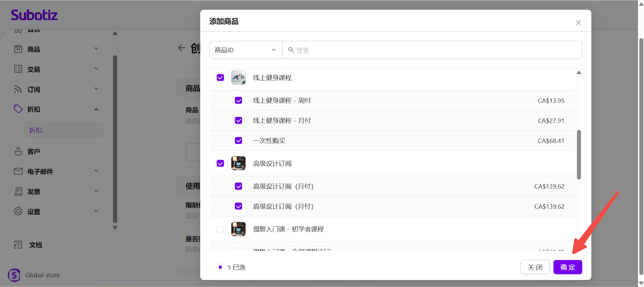Click the 订阅 feed icon in sidebar
The height and width of the screenshot is (287, 644).
click(18, 89)
